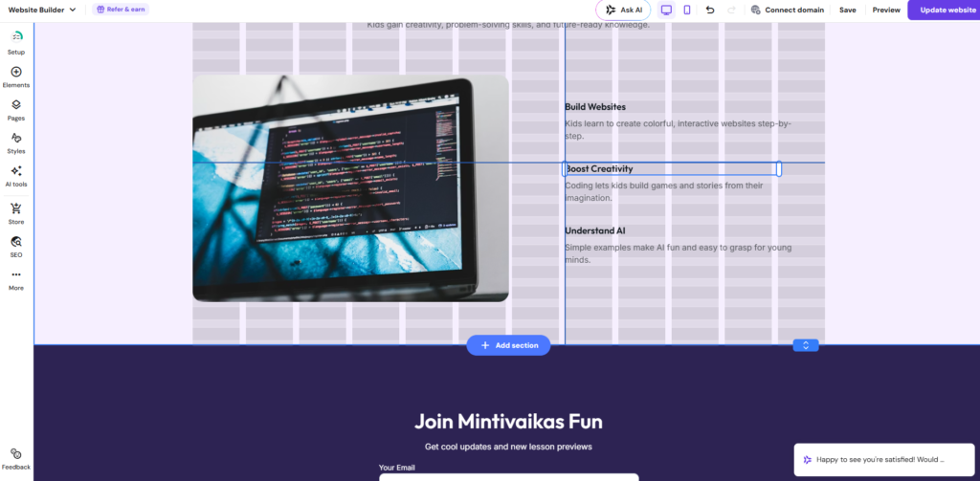The image size is (980, 481).
Task: Select the 'Simple examples make AI fun' paragraph
Action: coord(679,253)
